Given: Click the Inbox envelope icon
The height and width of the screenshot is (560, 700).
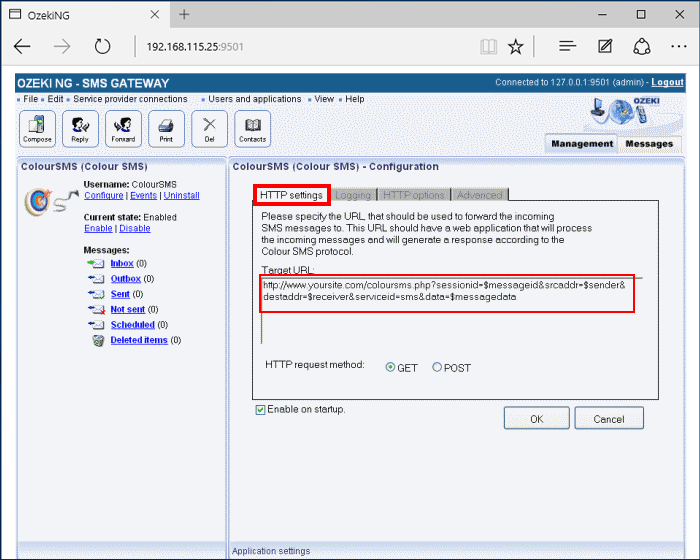Looking at the screenshot, I should point(96,263).
